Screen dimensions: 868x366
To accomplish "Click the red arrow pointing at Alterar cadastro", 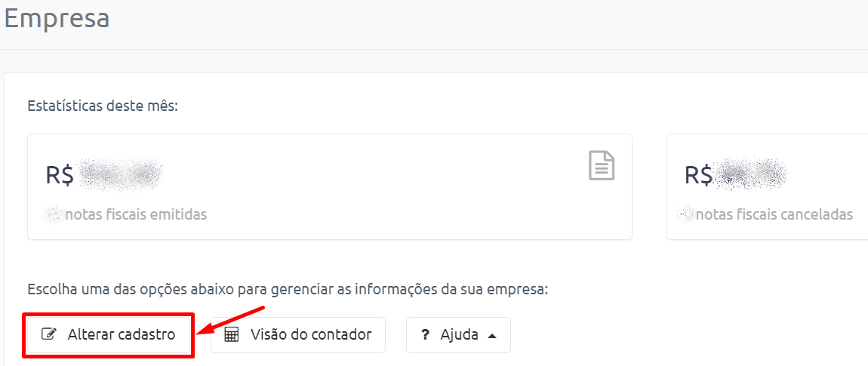I will click(232, 321).
